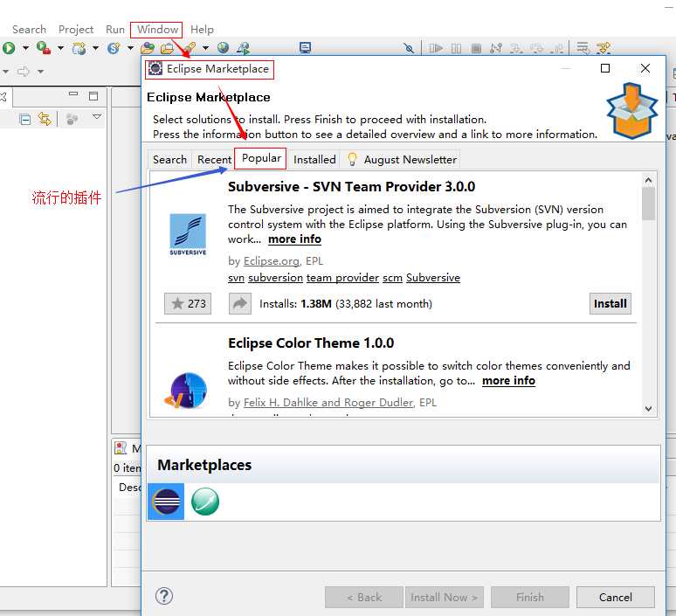Image resolution: width=676 pixels, height=616 pixels.
Task: Open the Project menu
Action: tap(76, 30)
